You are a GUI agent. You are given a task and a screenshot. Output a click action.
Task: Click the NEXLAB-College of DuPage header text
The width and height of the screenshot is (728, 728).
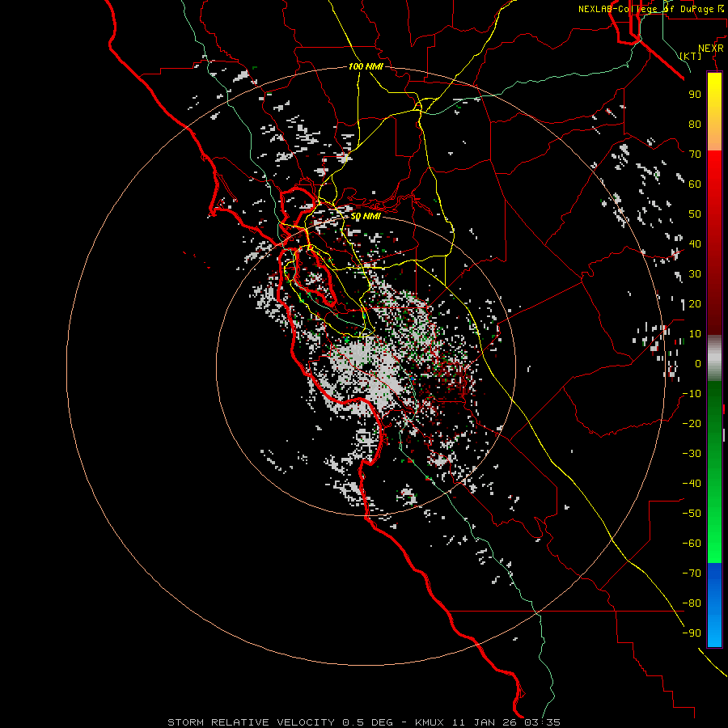651,9
